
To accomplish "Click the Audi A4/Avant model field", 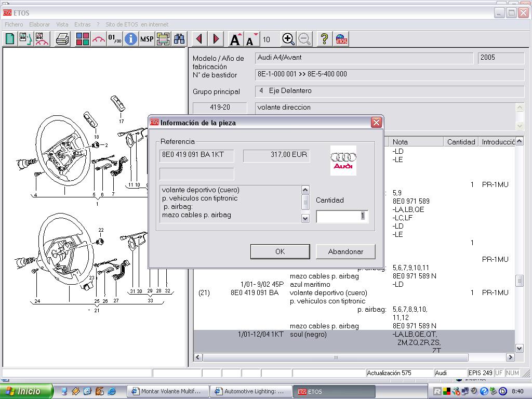I will (364, 58).
